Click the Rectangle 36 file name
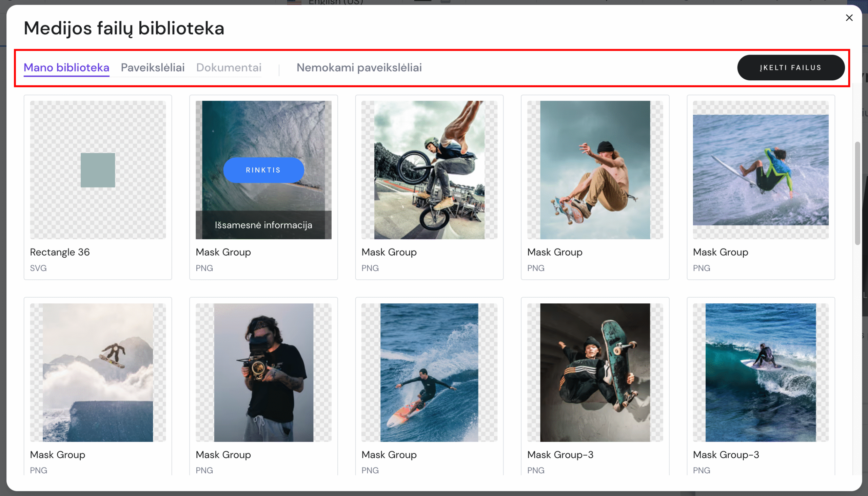Viewport: 868px width, 496px height. [x=60, y=252]
